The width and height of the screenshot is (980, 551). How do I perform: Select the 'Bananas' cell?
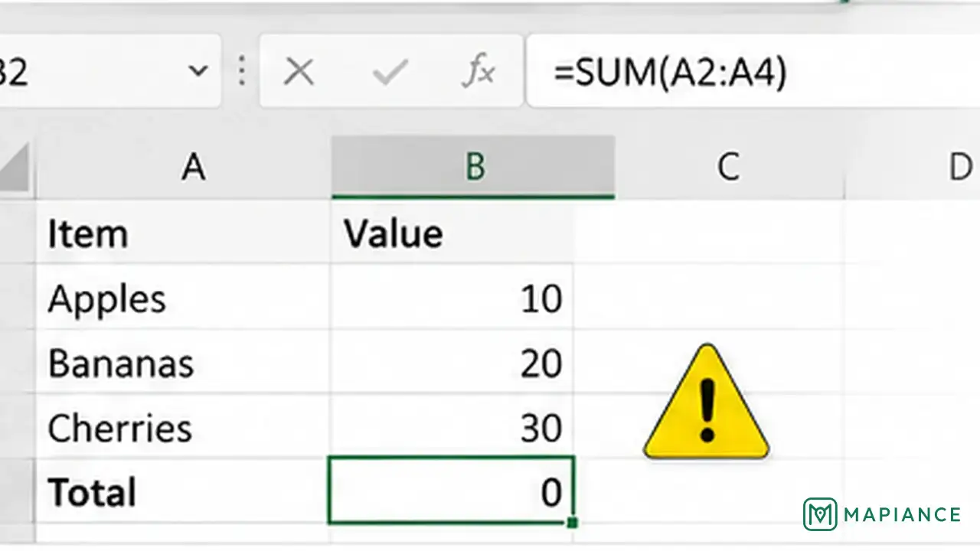pos(184,363)
